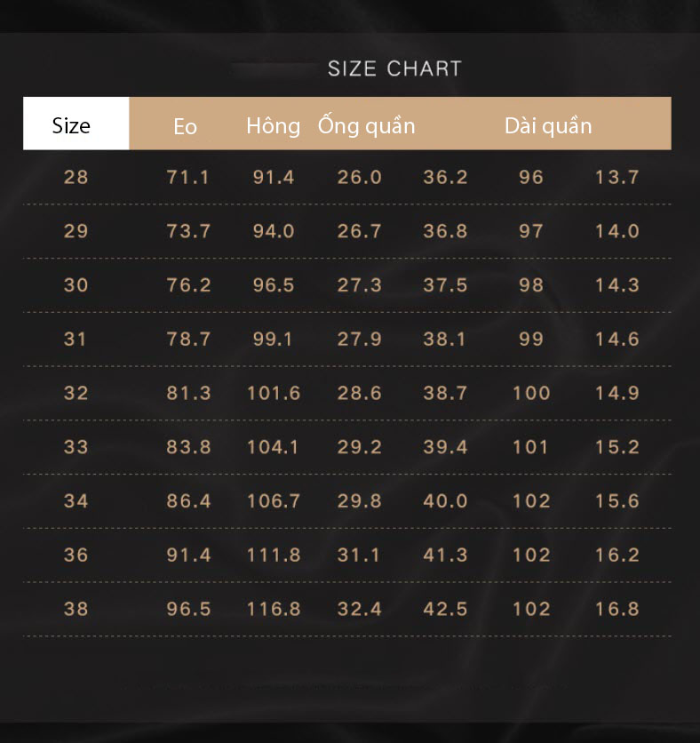Click the Hông column header
Screen dimensions: 700x743
click(274, 126)
